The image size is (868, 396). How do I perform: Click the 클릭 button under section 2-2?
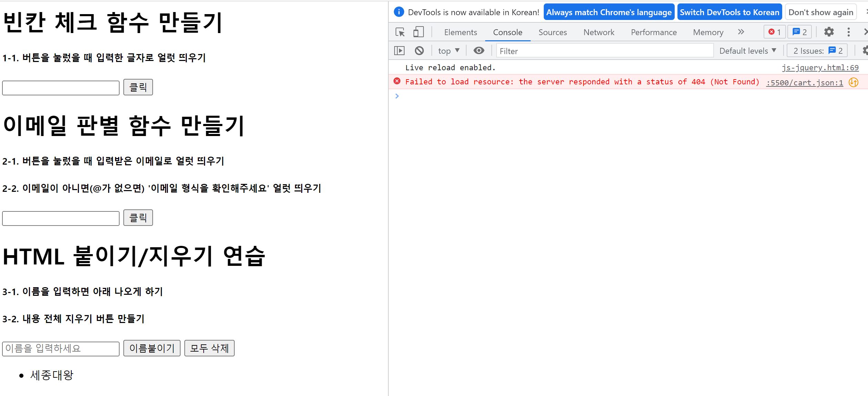pyautogui.click(x=138, y=218)
